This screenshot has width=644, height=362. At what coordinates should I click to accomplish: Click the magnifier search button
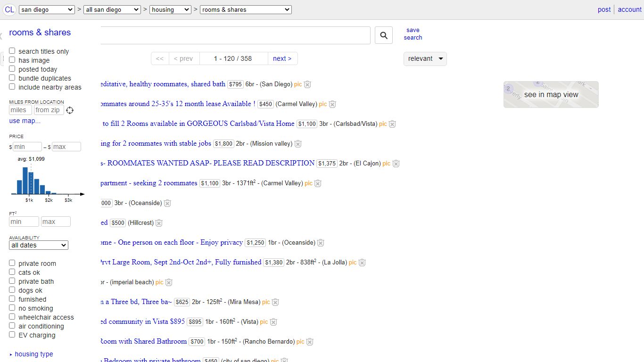pyautogui.click(x=384, y=35)
